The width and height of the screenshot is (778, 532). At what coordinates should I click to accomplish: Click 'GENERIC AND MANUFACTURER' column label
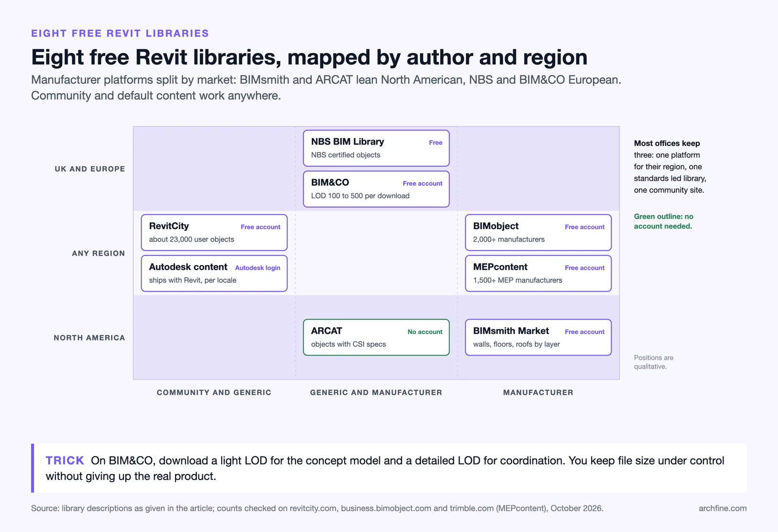(376, 392)
